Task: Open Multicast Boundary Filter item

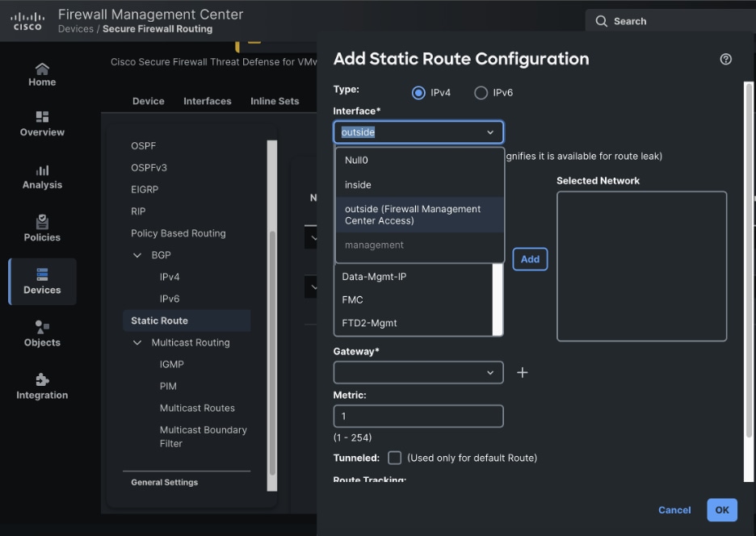Action: click(203, 436)
